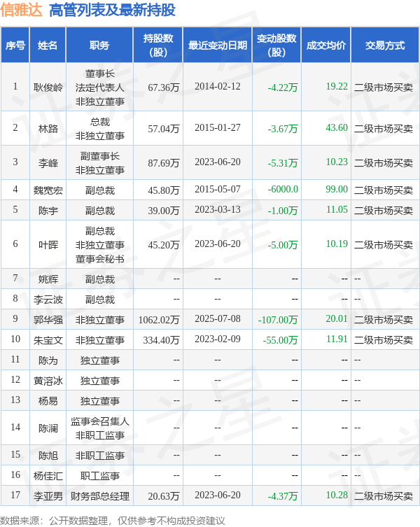The width and height of the screenshot is (420, 527).
Task: Click the date 2025-07-08
Action: tap(218, 318)
